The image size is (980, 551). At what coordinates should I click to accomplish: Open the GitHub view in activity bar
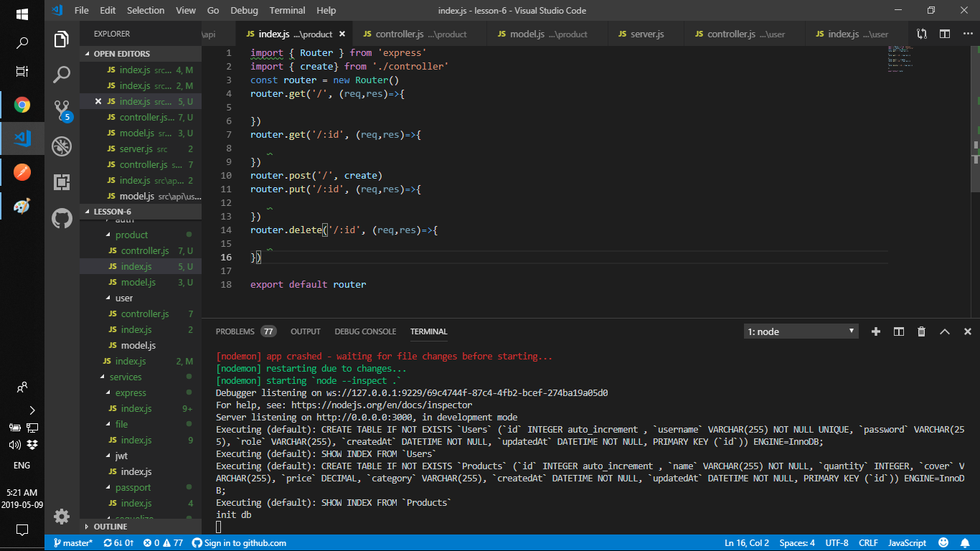click(x=62, y=218)
